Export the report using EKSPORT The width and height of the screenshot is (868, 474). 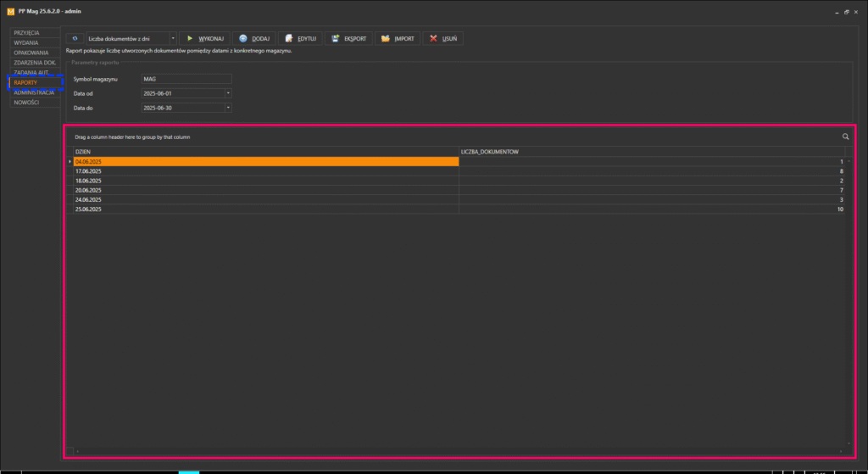(348, 39)
